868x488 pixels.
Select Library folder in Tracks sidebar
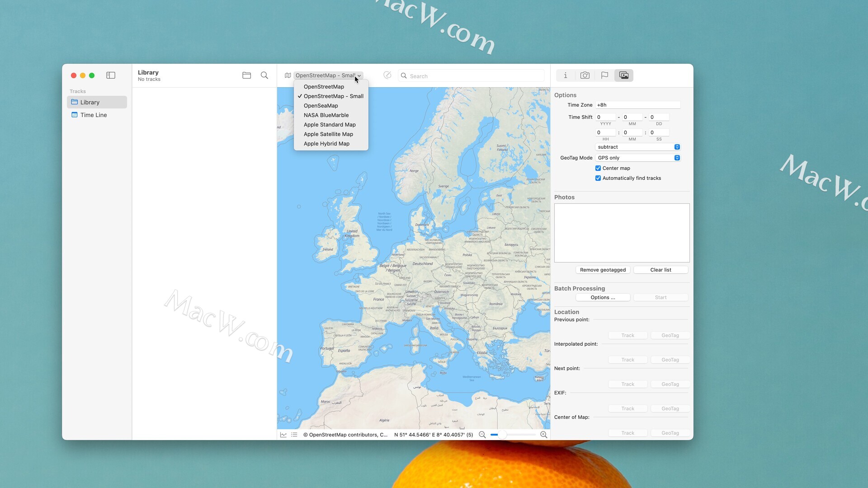(97, 102)
